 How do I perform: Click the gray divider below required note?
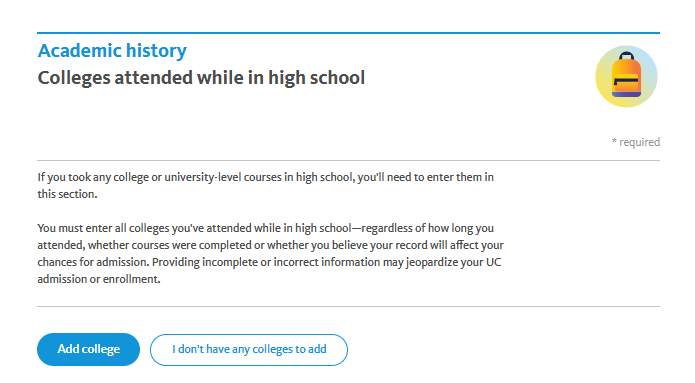(348, 160)
